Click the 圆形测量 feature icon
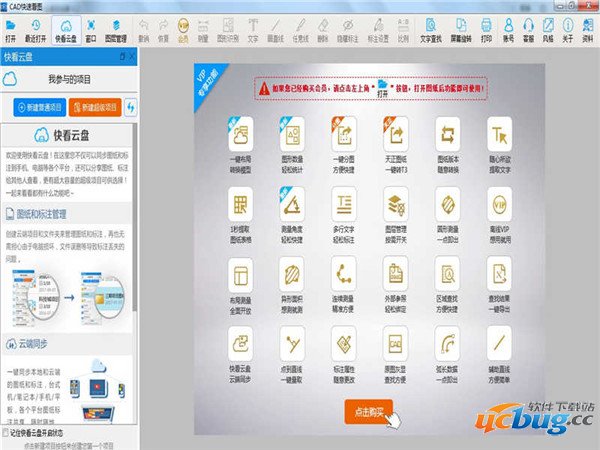This screenshot has width=600, height=450. point(448,204)
